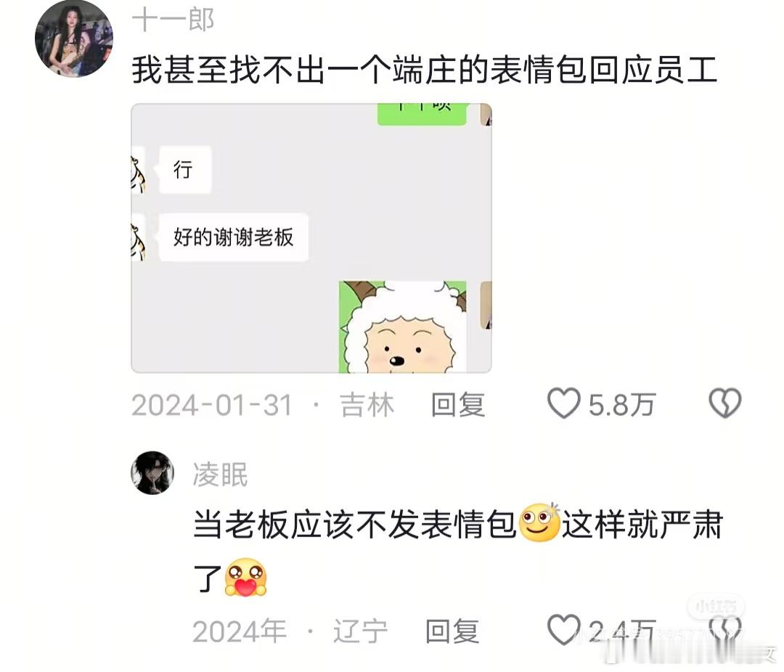Tap the heart-hugging emoji after 了
Screen dimensions: 784x672
coord(245,578)
